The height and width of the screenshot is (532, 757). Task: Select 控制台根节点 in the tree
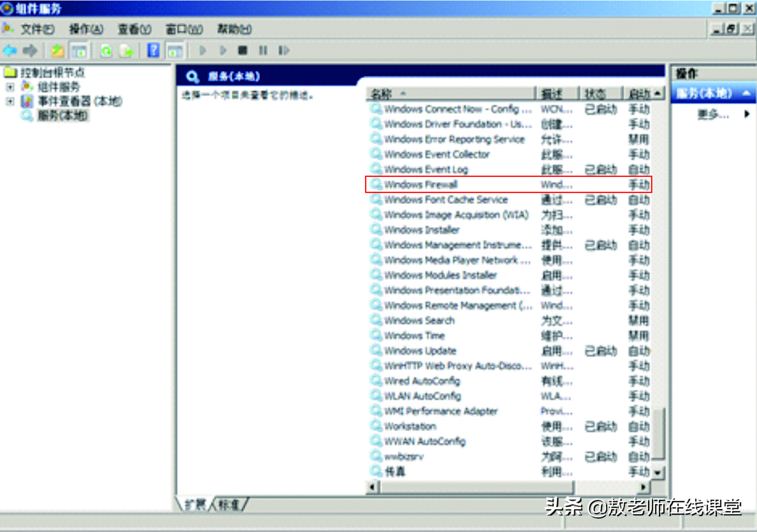(x=52, y=73)
